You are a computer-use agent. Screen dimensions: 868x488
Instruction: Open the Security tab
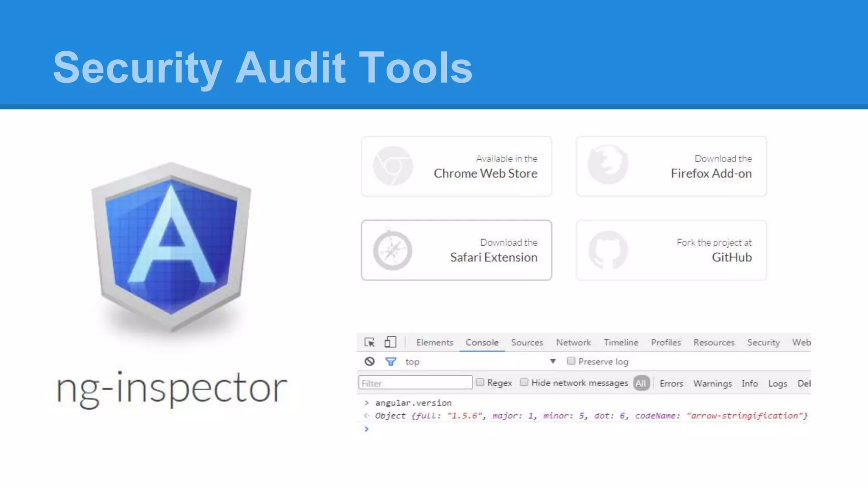pyautogui.click(x=763, y=342)
